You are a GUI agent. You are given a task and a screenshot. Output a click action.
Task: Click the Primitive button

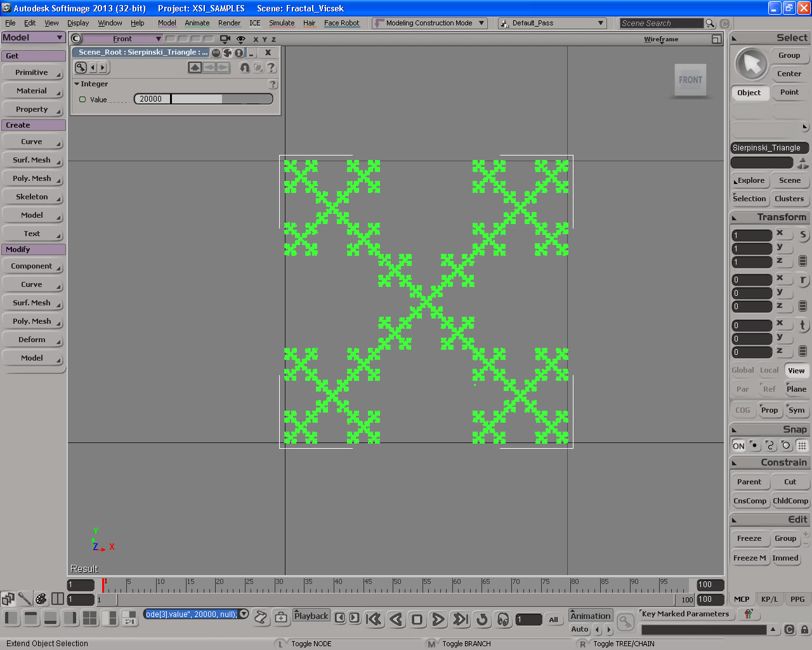pyautogui.click(x=32, y=72)
